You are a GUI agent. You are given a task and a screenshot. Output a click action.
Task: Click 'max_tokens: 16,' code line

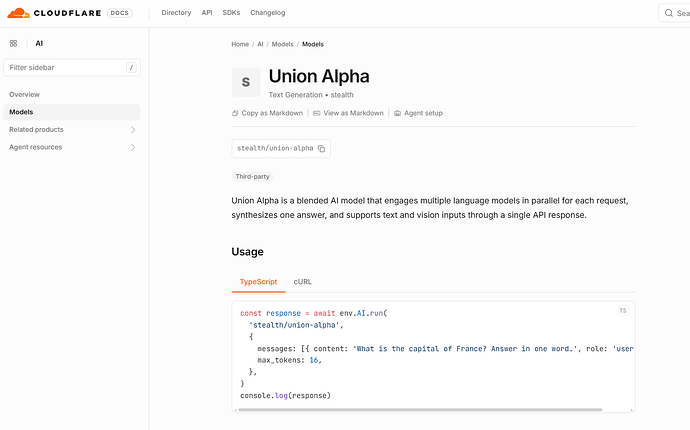pyautogui.click(x=290, y=360)
